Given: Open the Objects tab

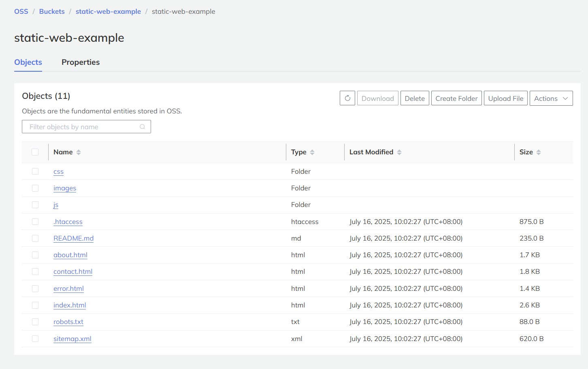Looking at the screenshot, I should coord(28,62).
